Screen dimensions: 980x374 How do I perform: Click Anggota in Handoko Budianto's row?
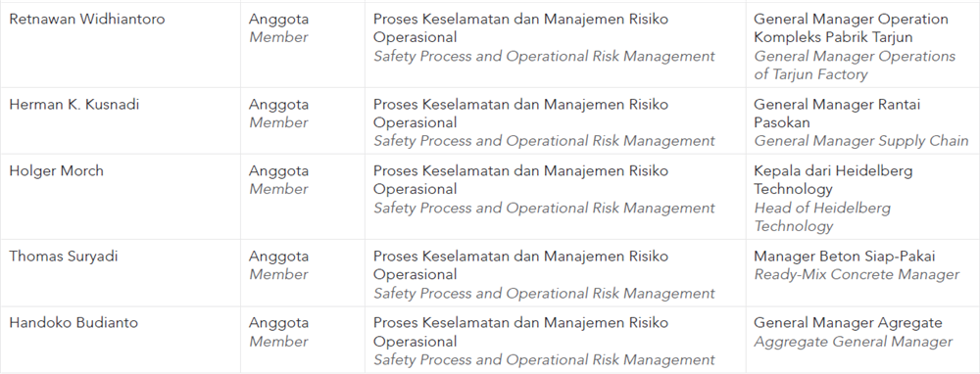(x=278, y=323)
